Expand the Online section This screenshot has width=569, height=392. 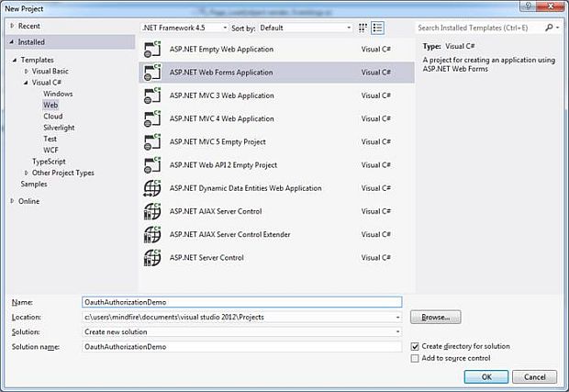pos(12,201)
